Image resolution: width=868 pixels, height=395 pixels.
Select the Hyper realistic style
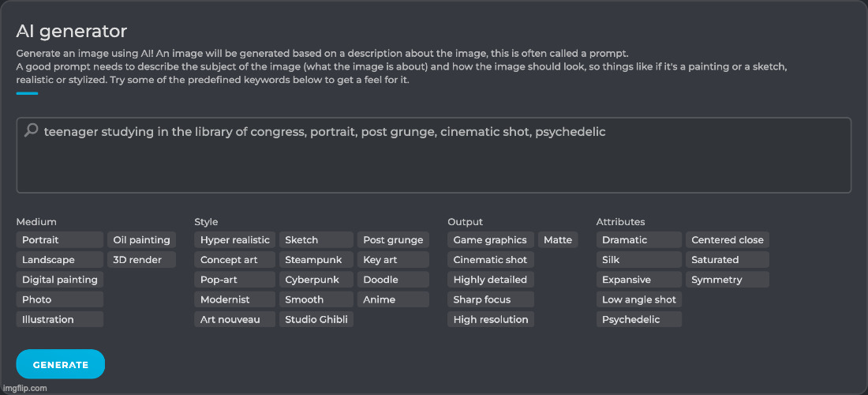pos(234,240)
